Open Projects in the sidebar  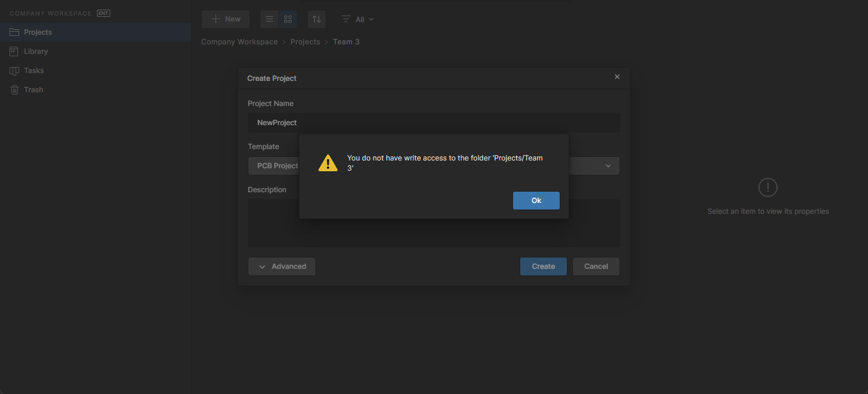pos(95,32)
